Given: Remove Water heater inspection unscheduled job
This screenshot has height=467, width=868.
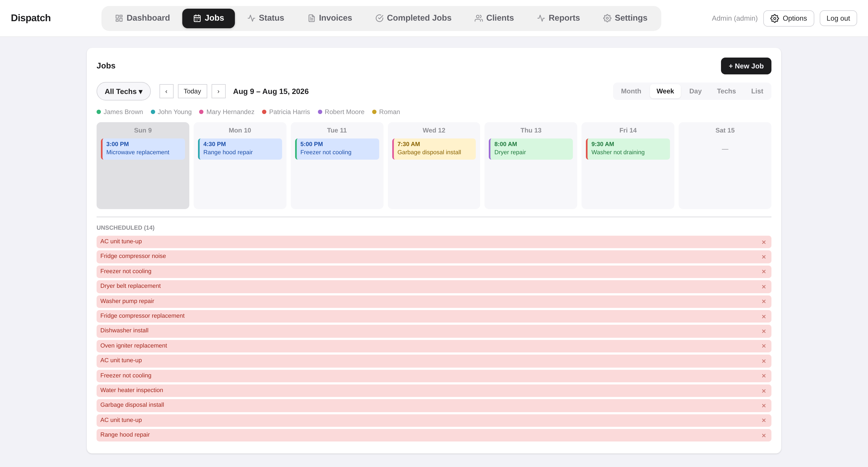Looking at the screenshot, I should [x=764, y=391].
